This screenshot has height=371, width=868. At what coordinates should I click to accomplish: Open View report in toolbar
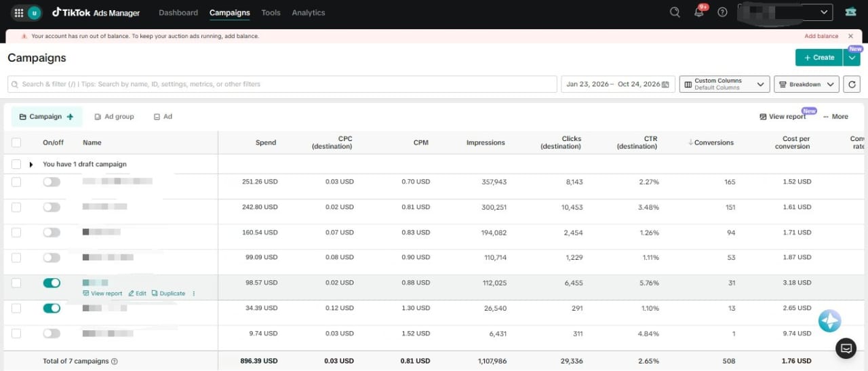(783, 117)
